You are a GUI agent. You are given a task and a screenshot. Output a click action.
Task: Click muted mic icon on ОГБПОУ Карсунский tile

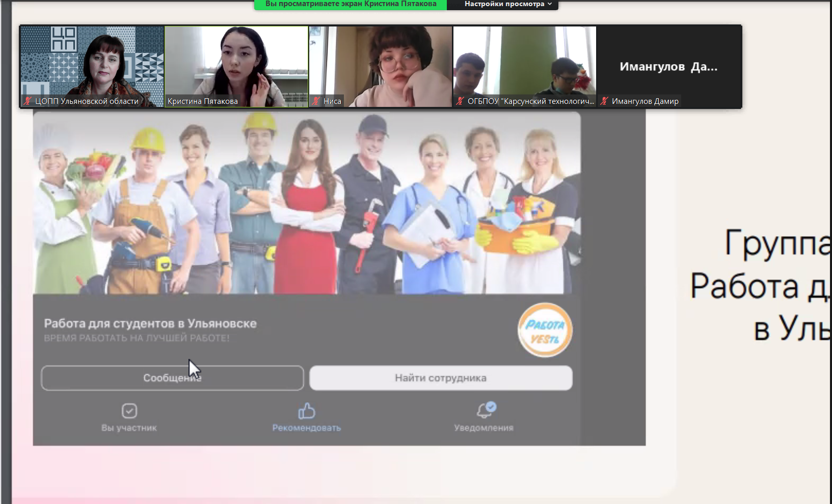460,101
